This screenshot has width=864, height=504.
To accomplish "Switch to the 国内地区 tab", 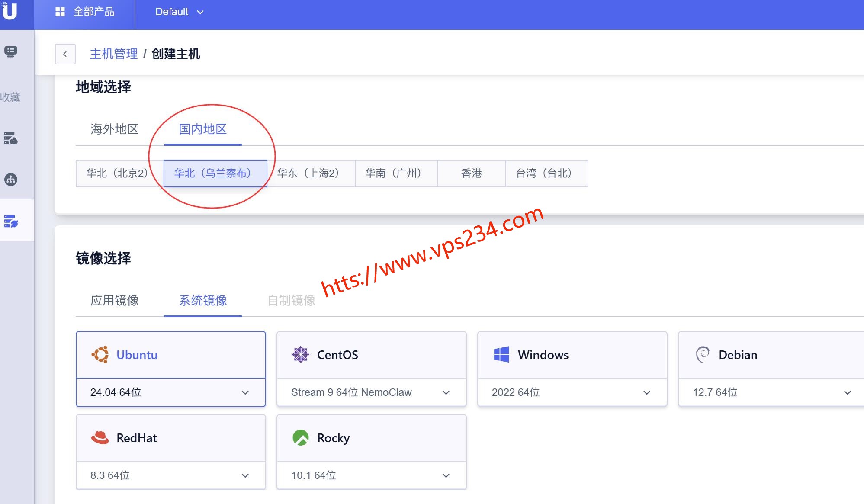I will pyautogui.click(x=203, y=129).
